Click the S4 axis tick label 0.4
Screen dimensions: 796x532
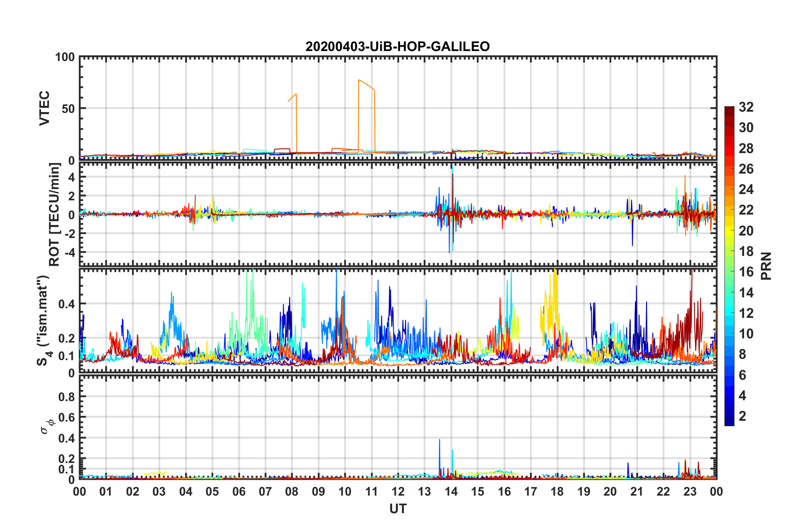tap(67, 304)
